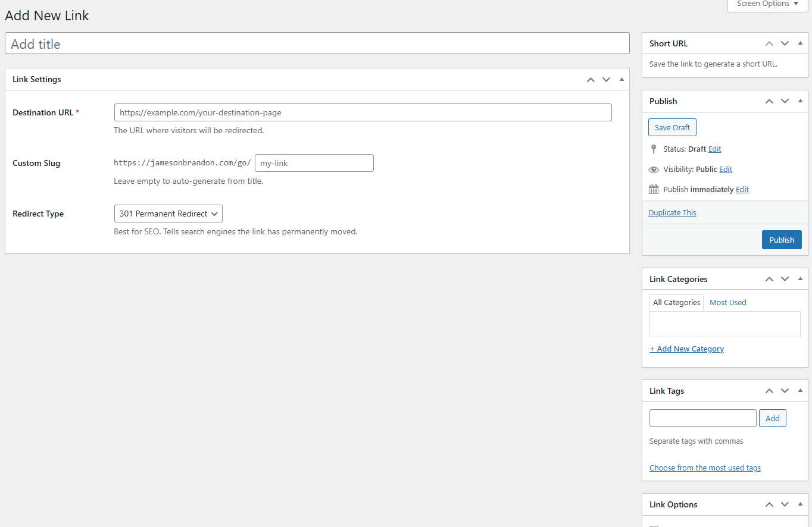Viewport: 812px width, 527px height.
Task: Open the Redirect Type dropdown
Action: pyautogui.click(x=168, y=213)
